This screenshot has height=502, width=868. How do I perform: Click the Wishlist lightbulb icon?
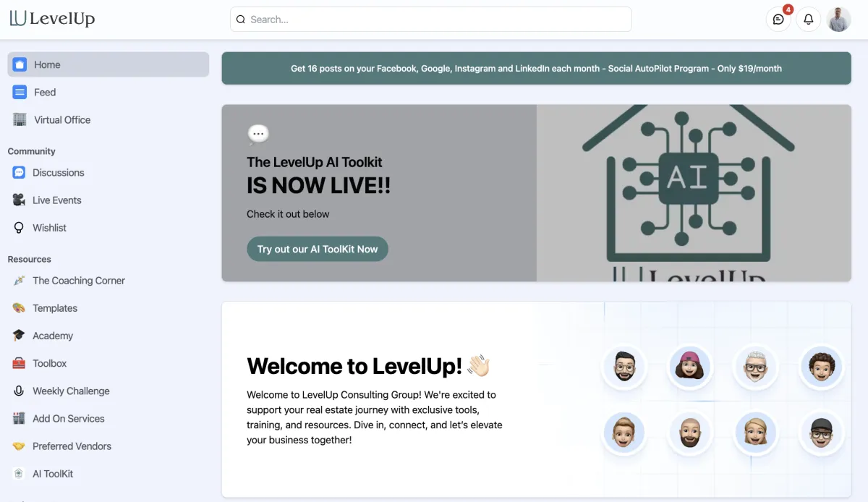coord(19,227)
